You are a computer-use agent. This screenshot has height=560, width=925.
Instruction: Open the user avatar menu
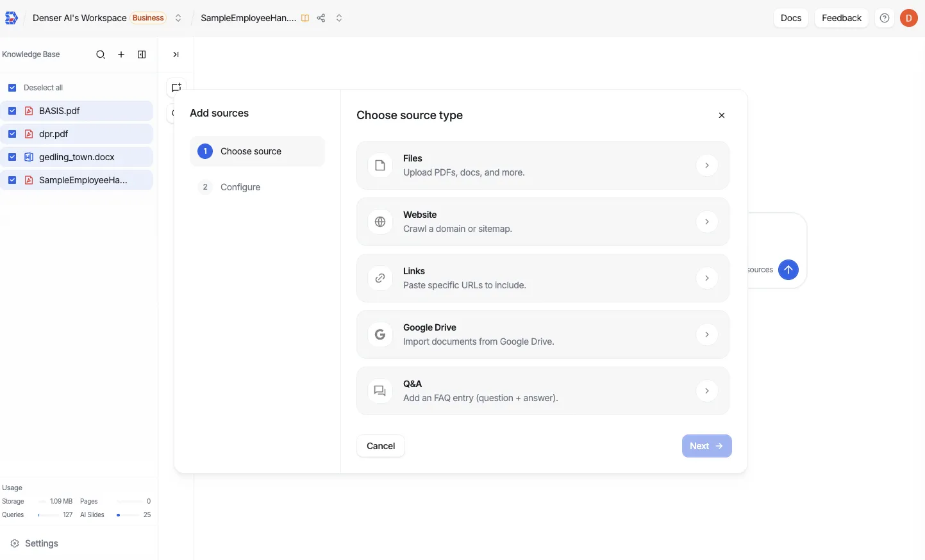tap(908, 18)
